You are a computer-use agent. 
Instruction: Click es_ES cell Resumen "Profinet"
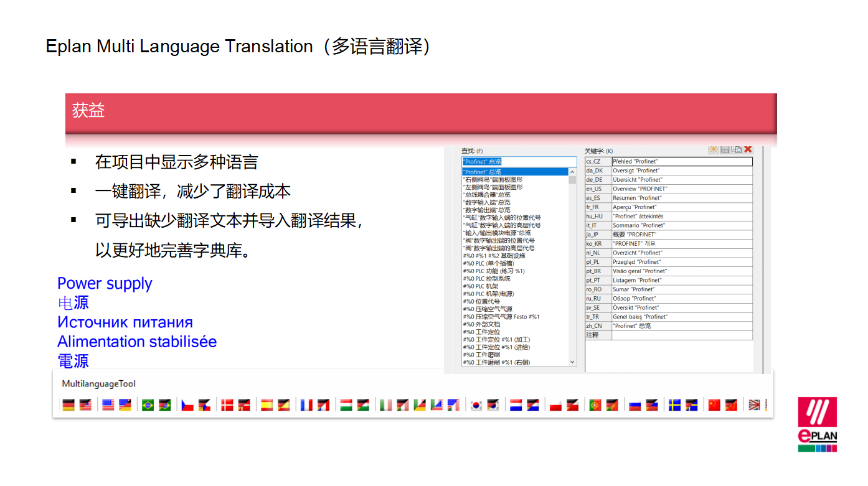pos(682,198)
